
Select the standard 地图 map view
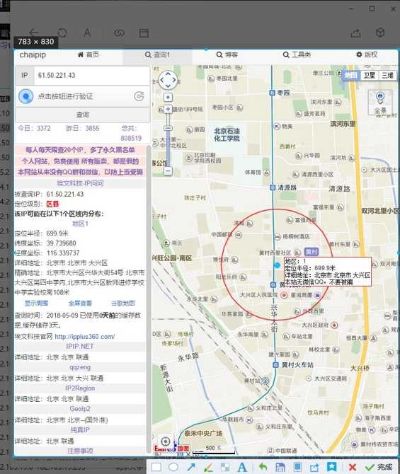351,75
